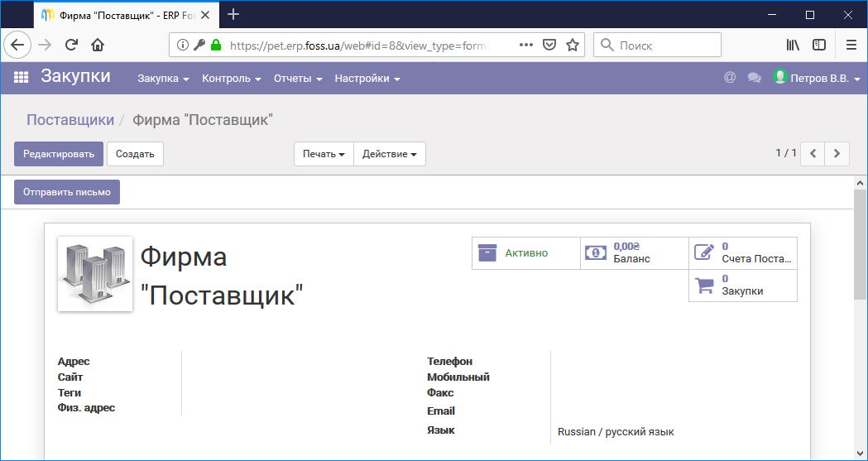Click the shopping cart Закупки icon
This screenshot has width=868, height=461.
click(704, 285)
